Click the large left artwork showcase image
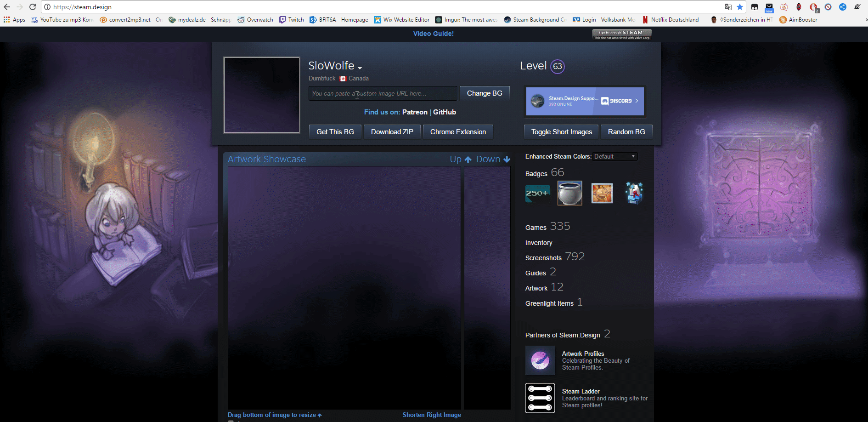Image resolution: width=868 pixels, height=422 pixels. coord(344,288)
